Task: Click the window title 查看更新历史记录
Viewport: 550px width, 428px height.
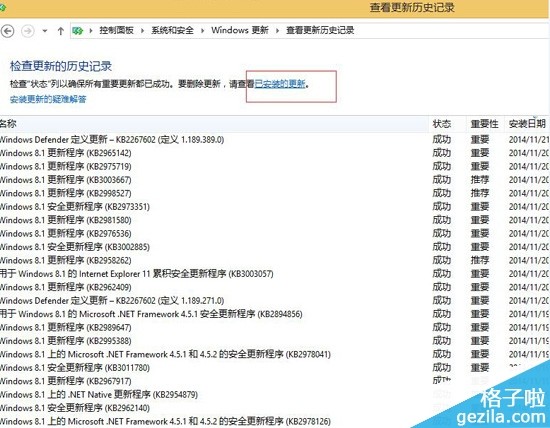Action: click(412, 7)
